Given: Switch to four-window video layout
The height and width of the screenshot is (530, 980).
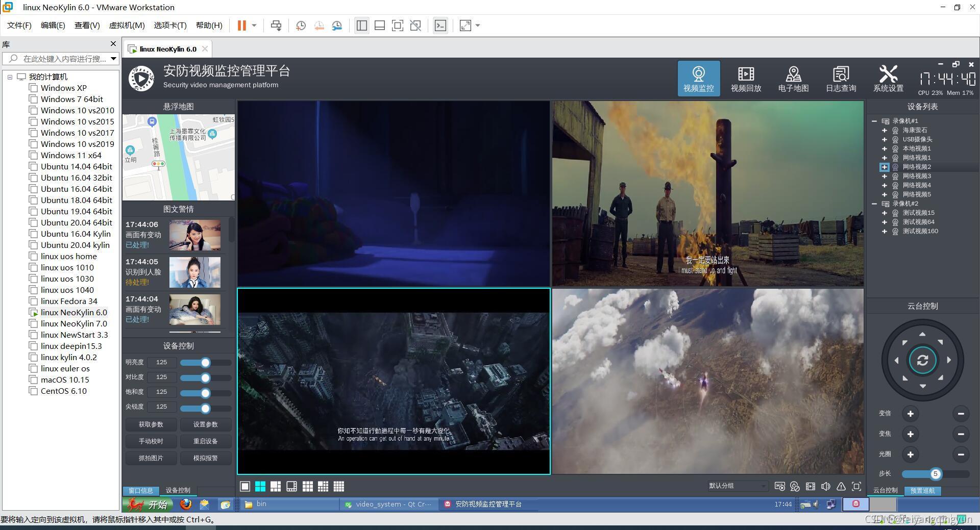Looking at the screenshot, I should point(260,486).
